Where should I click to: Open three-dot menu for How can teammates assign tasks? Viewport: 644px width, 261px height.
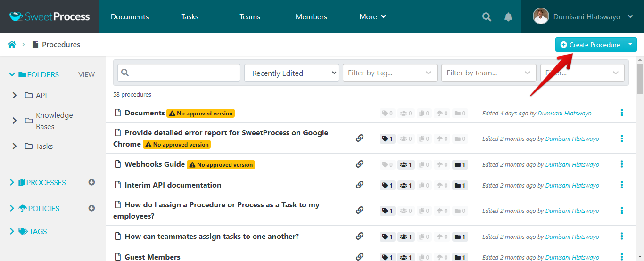(x=622, y=237)
